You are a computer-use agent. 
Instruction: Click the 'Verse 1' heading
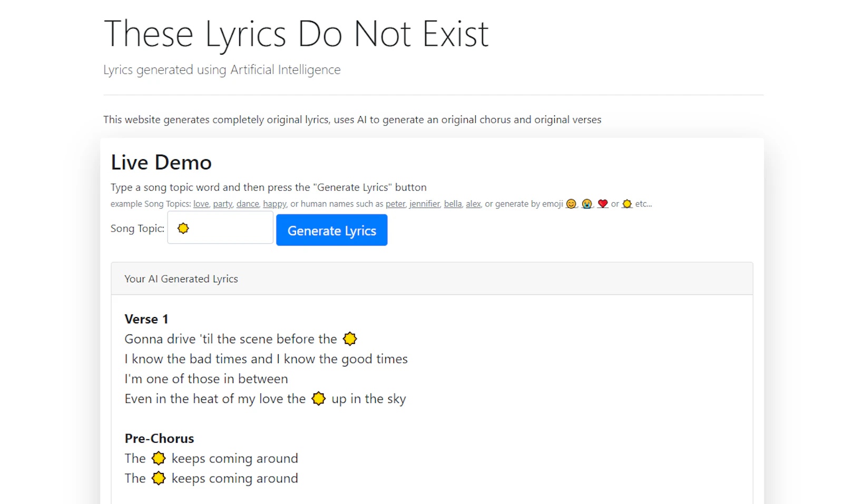coord(146,319)
